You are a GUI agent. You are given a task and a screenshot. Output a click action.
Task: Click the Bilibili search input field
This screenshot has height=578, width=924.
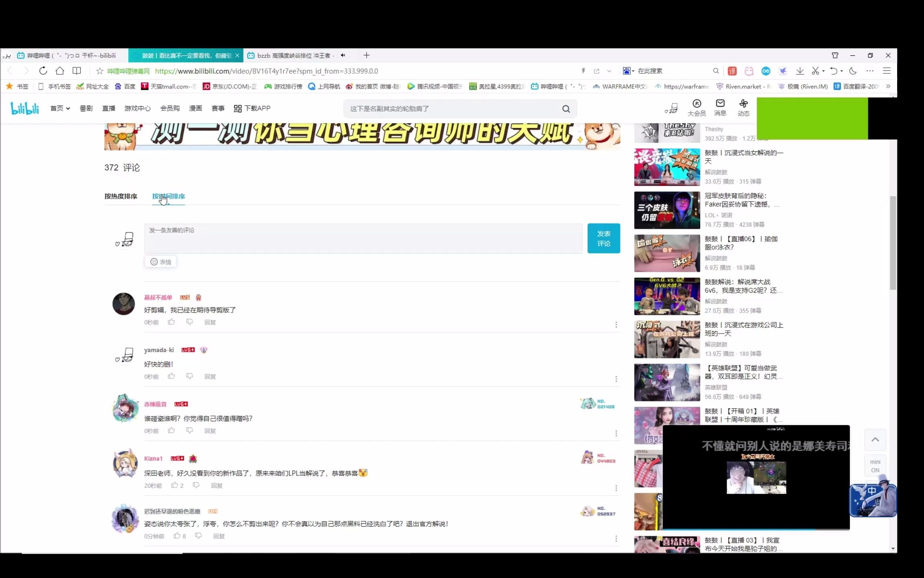click(453, 109)
